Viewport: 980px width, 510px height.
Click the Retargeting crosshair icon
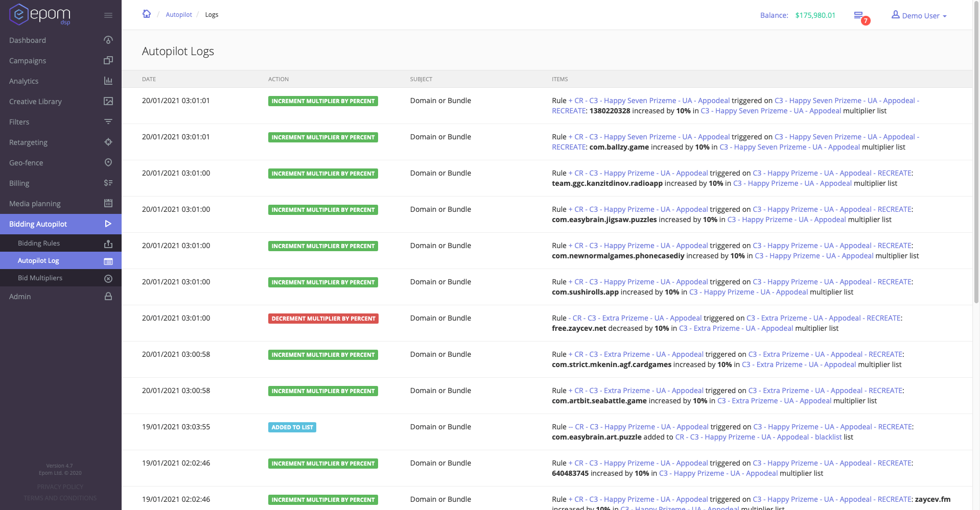pyautogui.click(x=108, y=142)
